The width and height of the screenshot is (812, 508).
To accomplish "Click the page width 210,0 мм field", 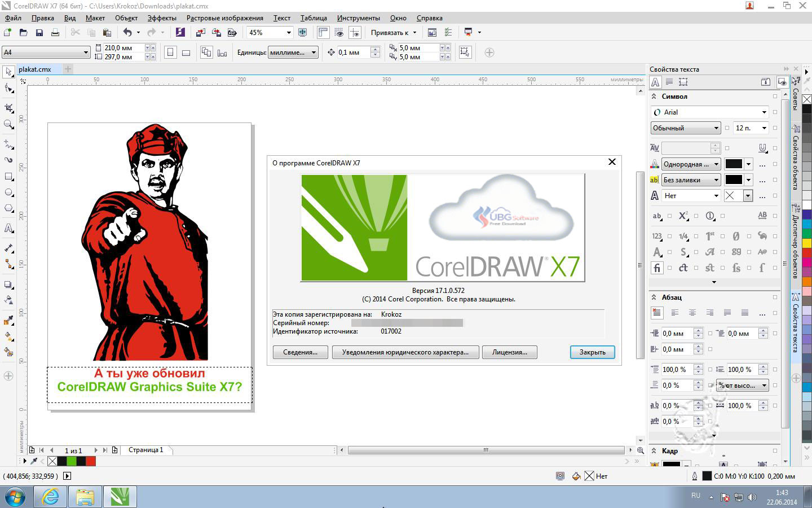I will pos(123,48).
